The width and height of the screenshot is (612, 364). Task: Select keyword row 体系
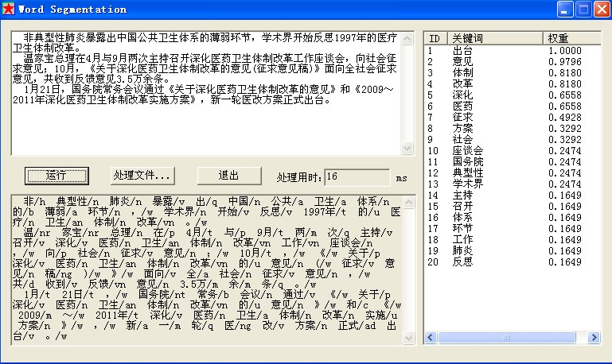point(513,218)
